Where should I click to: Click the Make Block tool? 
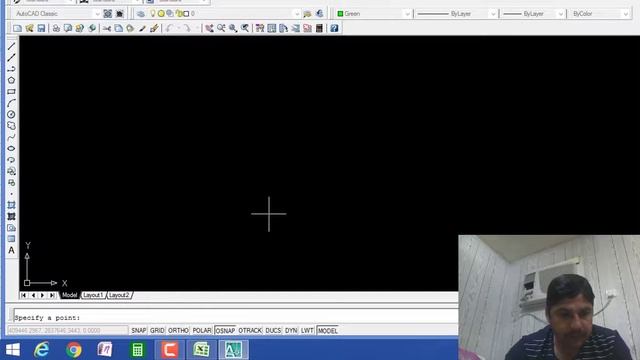(x=11, y=182)
